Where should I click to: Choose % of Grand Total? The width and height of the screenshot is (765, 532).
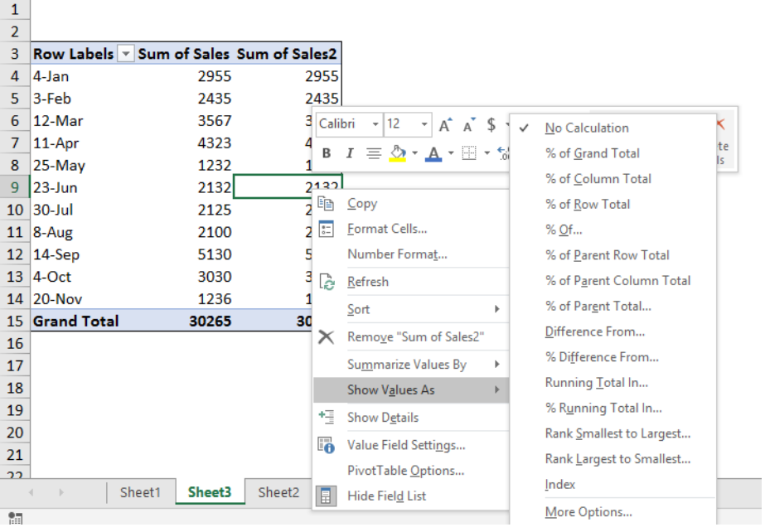tap(612, 153)
